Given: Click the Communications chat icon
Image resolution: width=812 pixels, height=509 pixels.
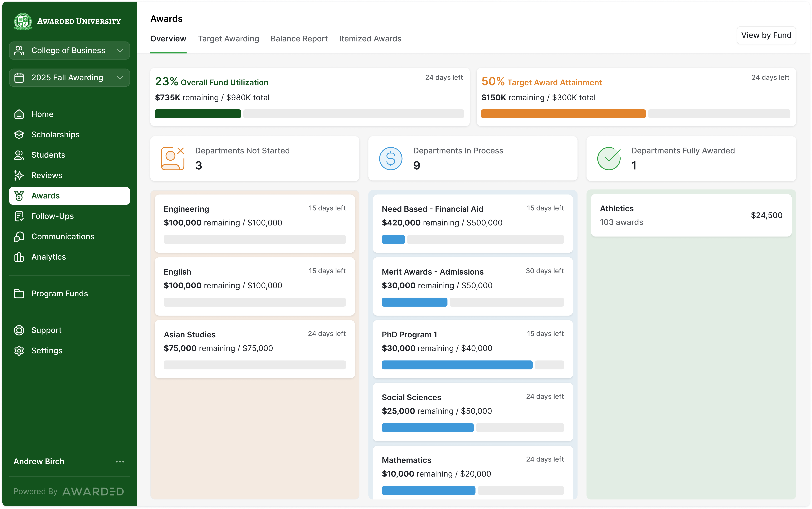Looking at the screenshot, I should pyautogui.click(x=19, y=237).
